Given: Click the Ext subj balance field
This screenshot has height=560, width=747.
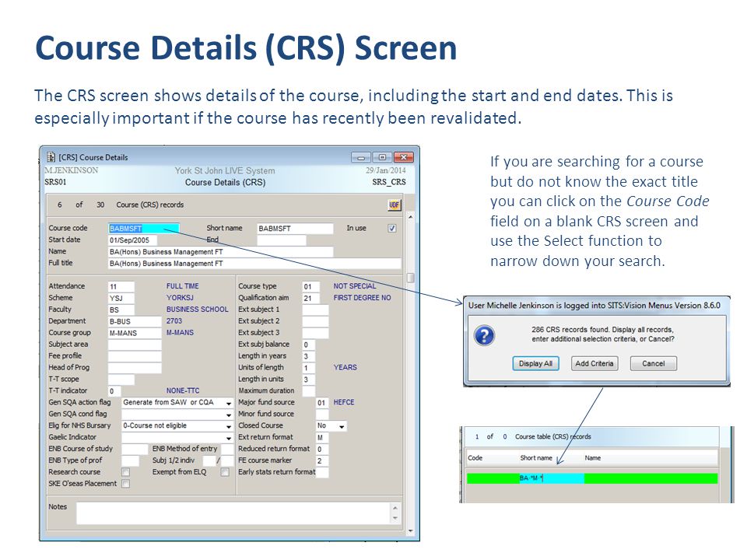Looking at the screenshot, I should 309,345.
